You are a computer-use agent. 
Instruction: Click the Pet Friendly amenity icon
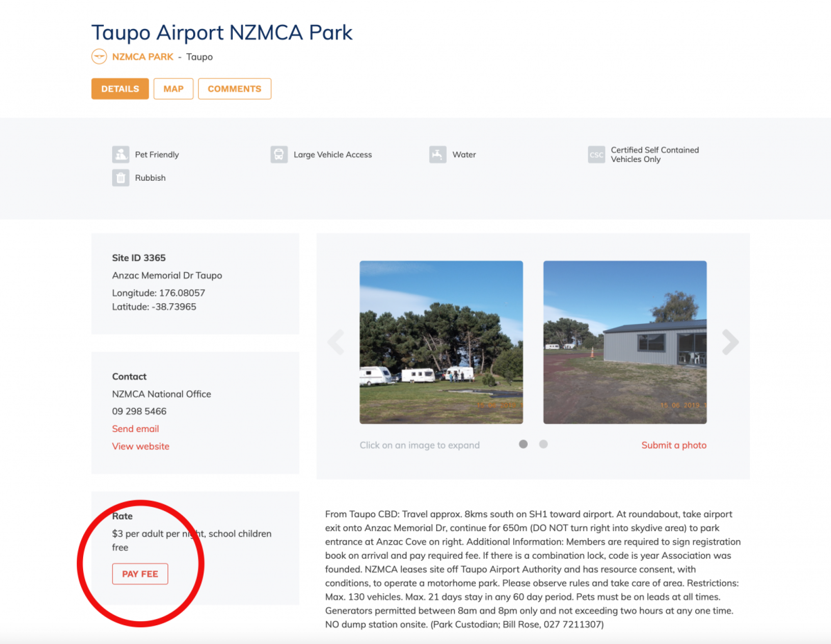(121, 154)
